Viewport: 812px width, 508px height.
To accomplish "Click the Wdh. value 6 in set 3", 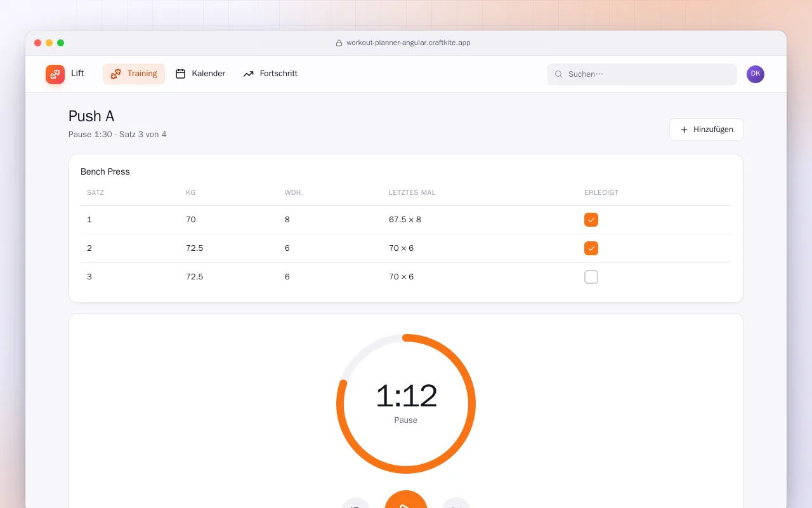I will coord(287,277).
